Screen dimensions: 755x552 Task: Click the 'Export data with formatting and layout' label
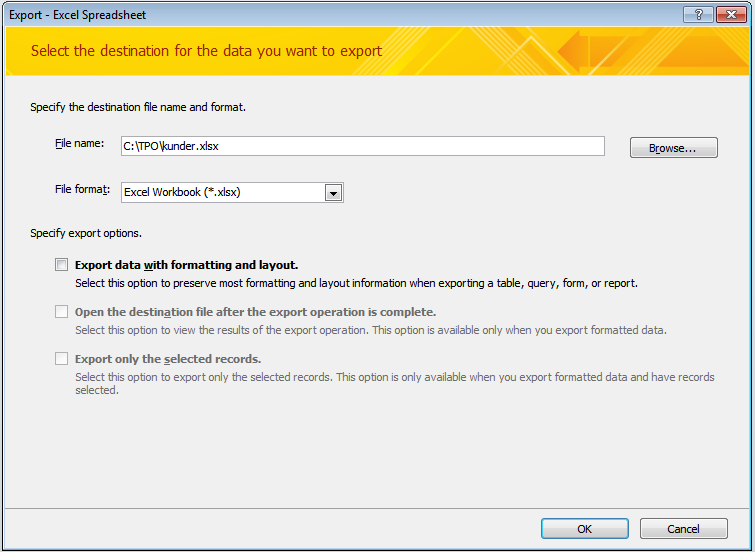coord(186,265)
